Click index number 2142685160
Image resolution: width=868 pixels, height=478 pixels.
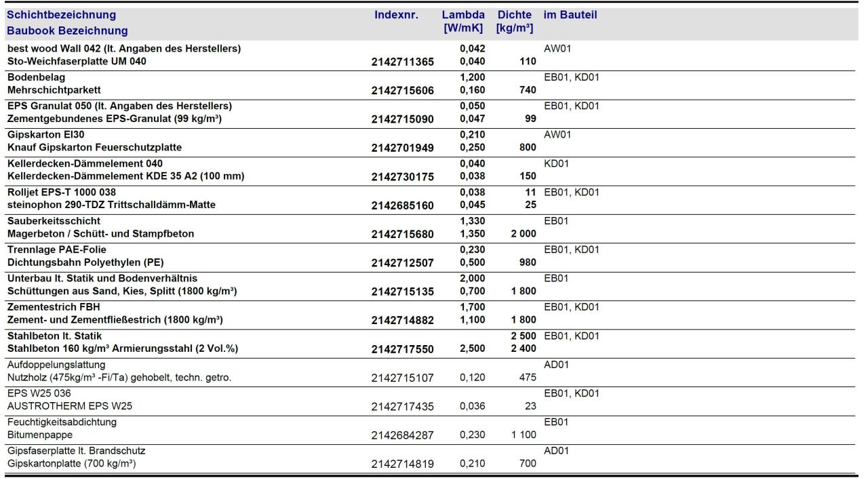[x=402, y=207]
